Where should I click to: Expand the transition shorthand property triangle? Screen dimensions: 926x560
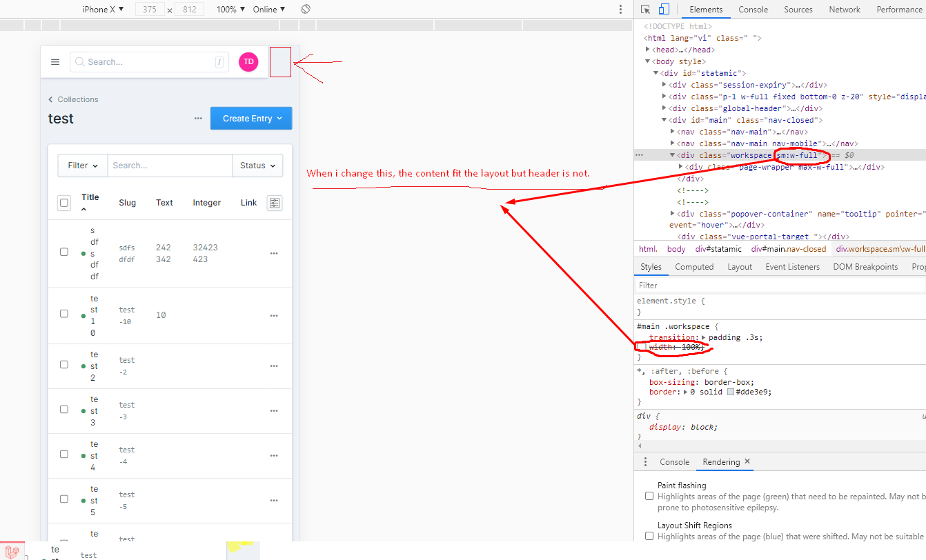(x=704, y=337)
